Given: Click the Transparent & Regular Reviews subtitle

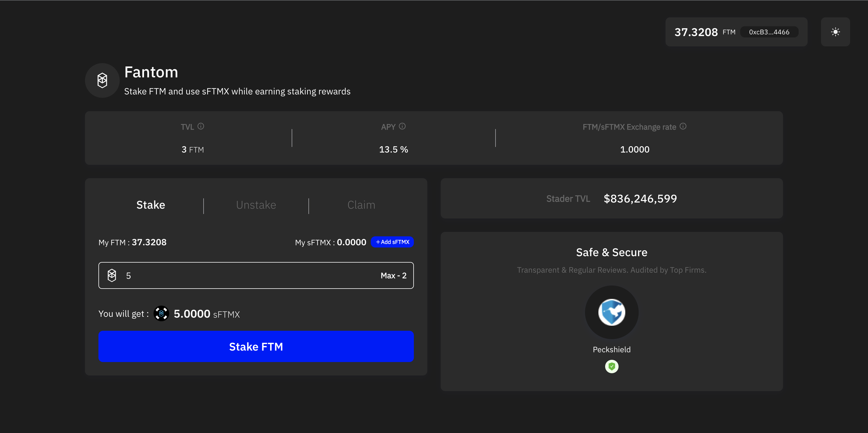Looking at the screenshot, I should 612,270.
